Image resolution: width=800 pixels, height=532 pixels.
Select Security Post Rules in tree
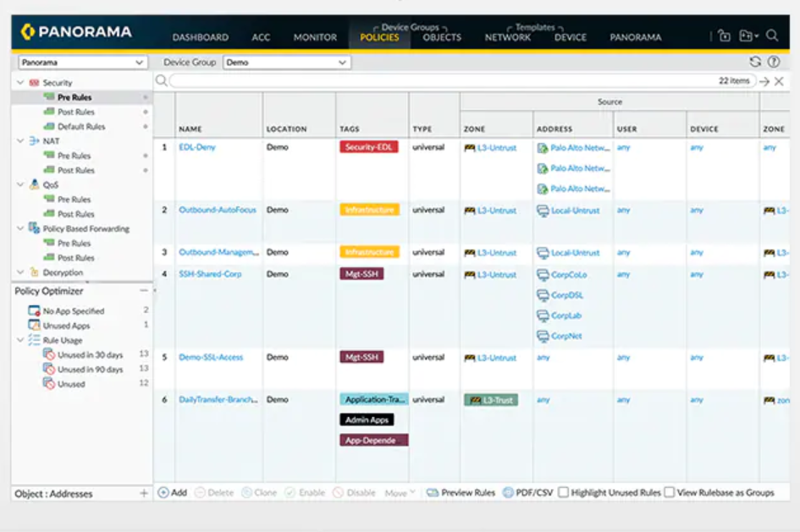coord(76,112)
